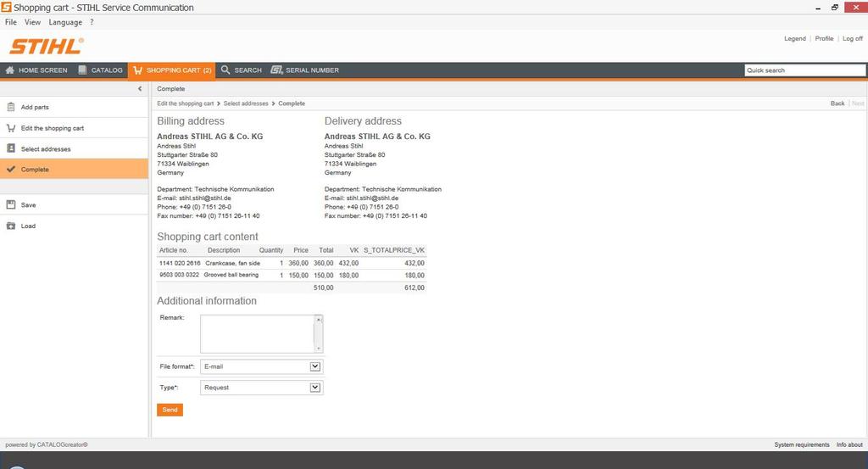Screen dimensions: 868x469
Task: Click the STIHL logo
Action: tap(47, 47)
